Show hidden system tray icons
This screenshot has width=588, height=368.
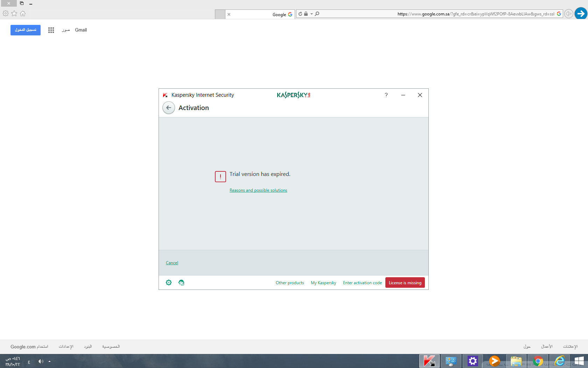pyautogui.click(x=50, y=361)
